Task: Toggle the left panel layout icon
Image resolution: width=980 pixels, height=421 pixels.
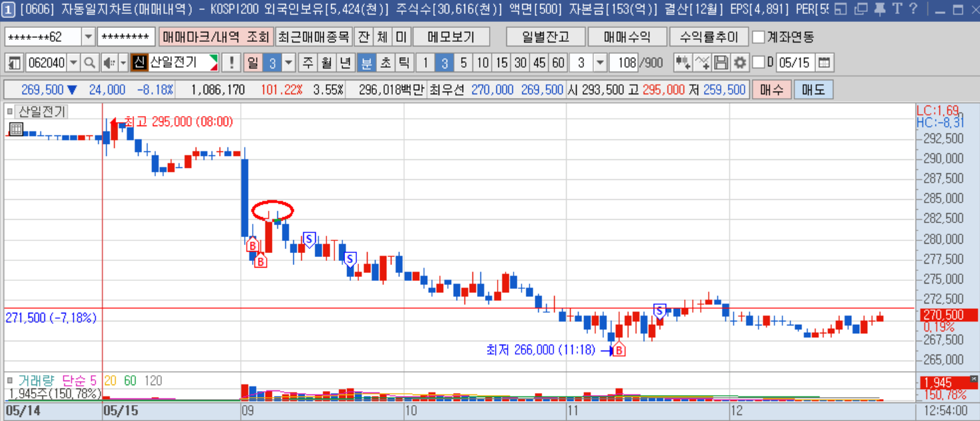Action: (x=14, y=63)
